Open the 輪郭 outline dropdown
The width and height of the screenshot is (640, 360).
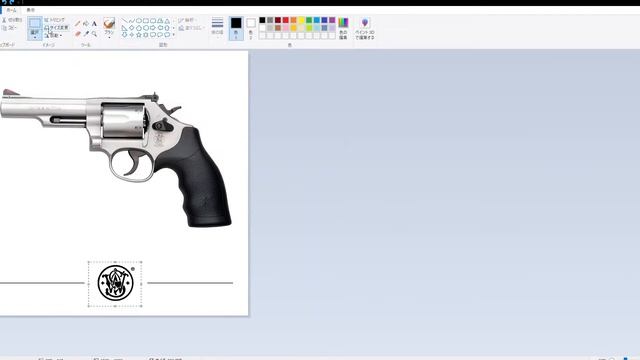point(187,20)
